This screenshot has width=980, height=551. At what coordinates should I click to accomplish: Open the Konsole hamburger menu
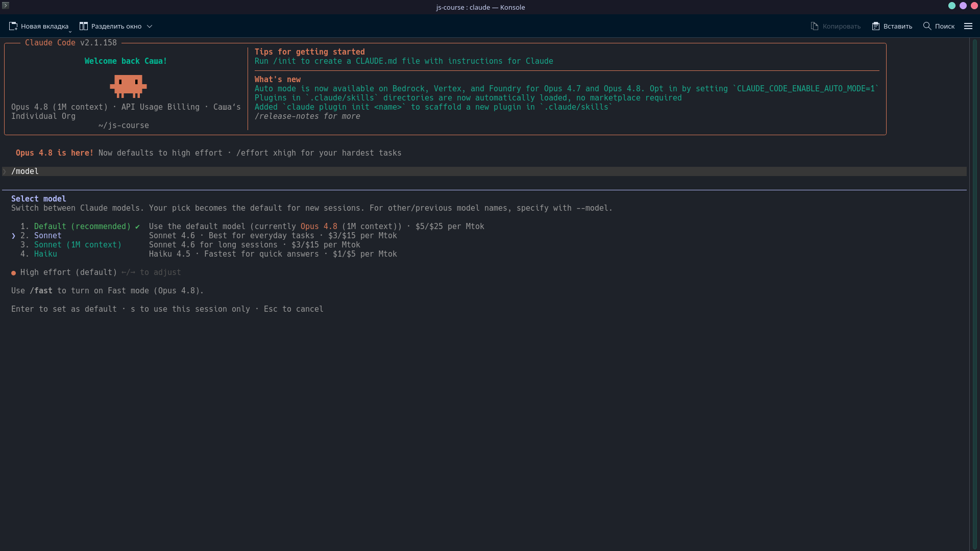968,26
